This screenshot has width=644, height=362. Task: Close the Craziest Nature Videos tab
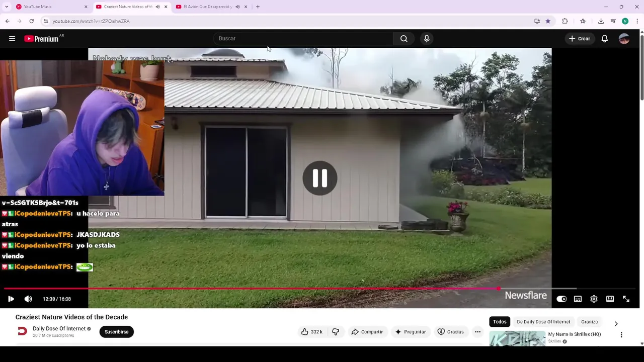coord(166,7)
